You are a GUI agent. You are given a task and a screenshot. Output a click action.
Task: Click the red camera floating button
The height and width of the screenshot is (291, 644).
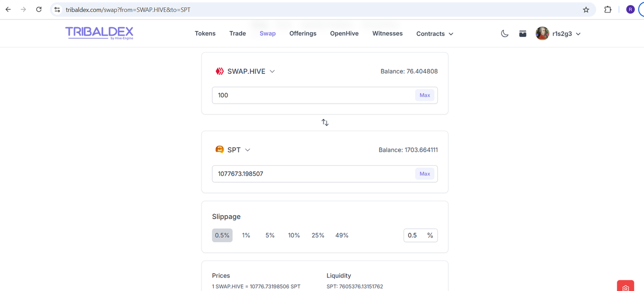[625, 286]
